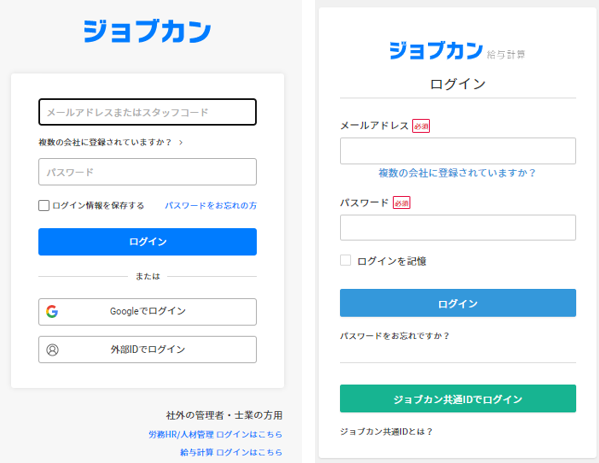Open 労務HR/人材管理 ログインはこちら link
The image size is (599, 463).
click(x=215, y=434)
